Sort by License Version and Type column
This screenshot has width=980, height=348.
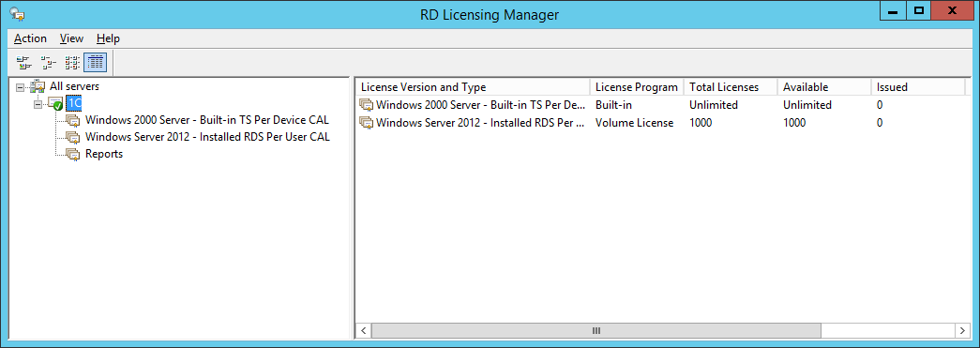point(473,87)
